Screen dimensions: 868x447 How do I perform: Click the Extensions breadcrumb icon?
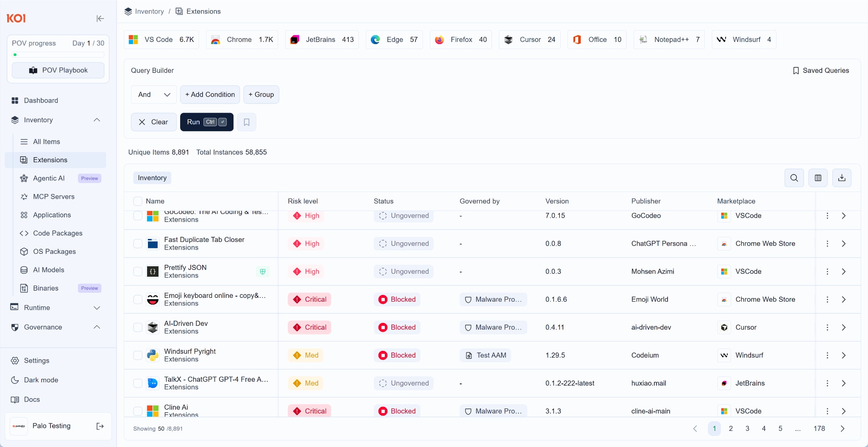point(179,11)
